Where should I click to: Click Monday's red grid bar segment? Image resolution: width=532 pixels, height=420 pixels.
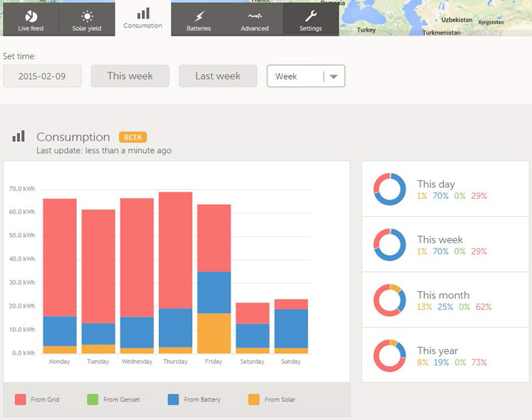(x=60, y=258)
